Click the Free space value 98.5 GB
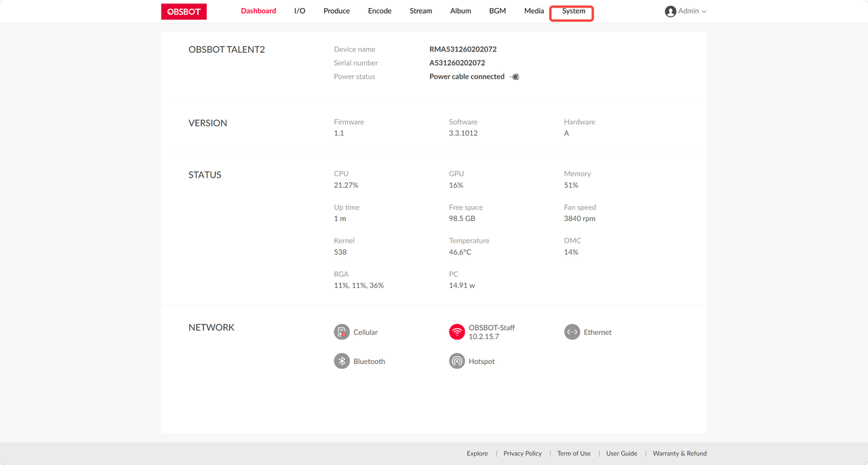Viewport: 868px width, 465px height. click(x=462, y=218)
